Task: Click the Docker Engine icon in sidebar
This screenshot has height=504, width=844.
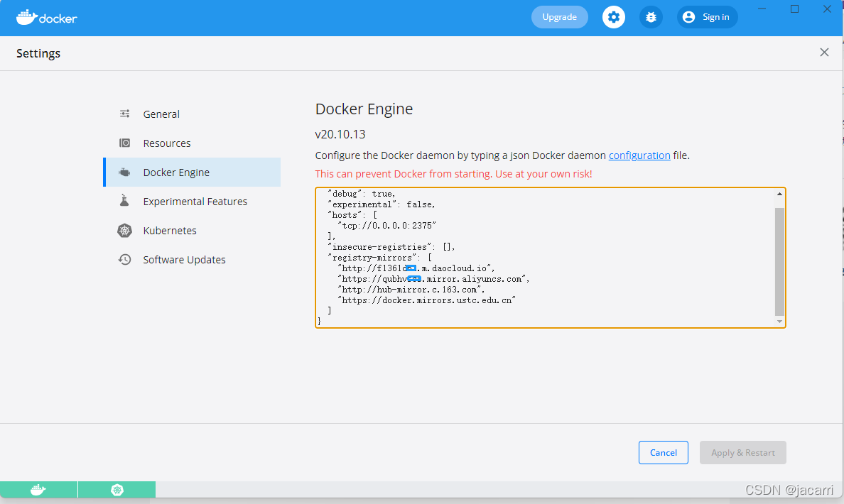Action: point(124,172)
